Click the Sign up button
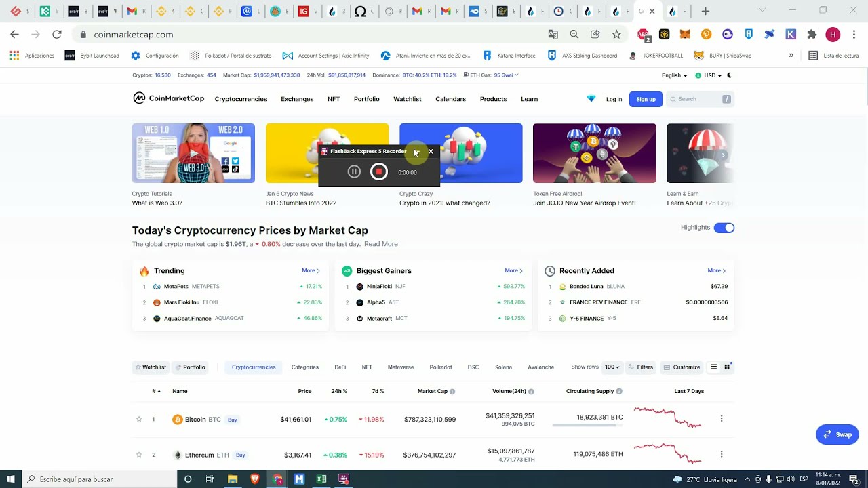The width and height of the screenshot is (868, 488). [x=646, y=99]
